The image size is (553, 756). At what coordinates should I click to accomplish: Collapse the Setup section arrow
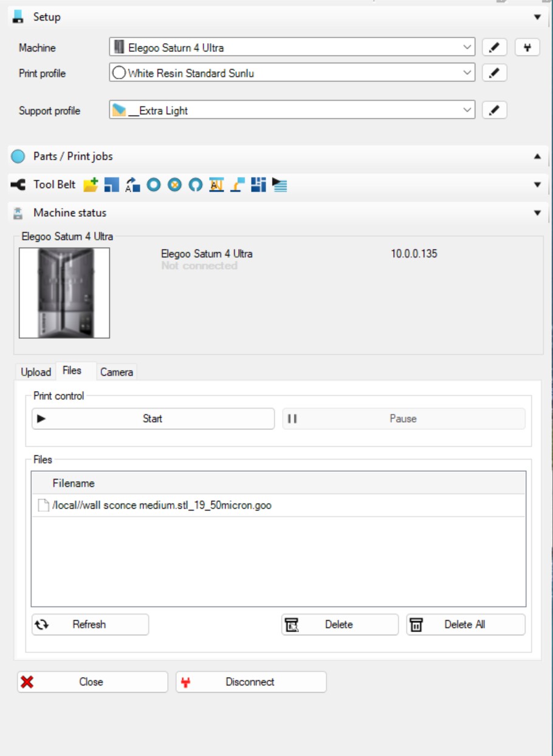coord(537,18)
